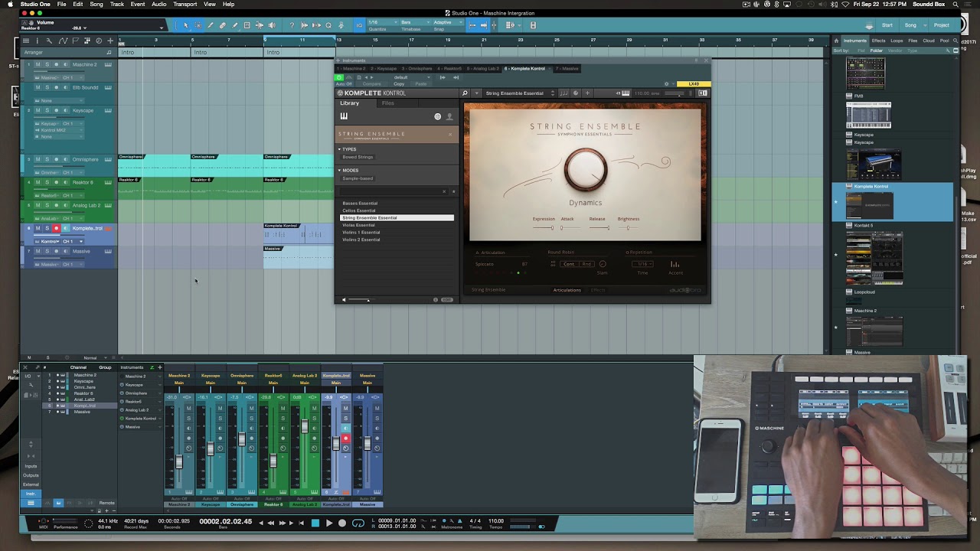Click the Record button in the transport
980x551 pixels.
click(342, 523)
